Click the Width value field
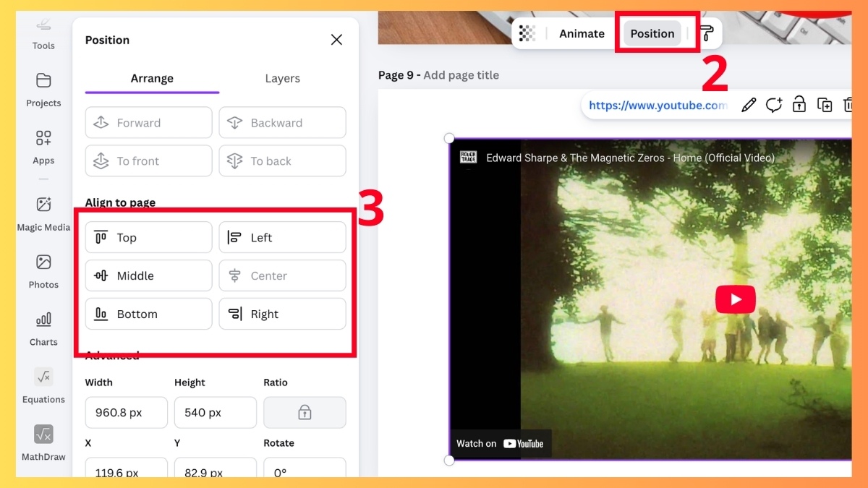 tap(126, 412)
